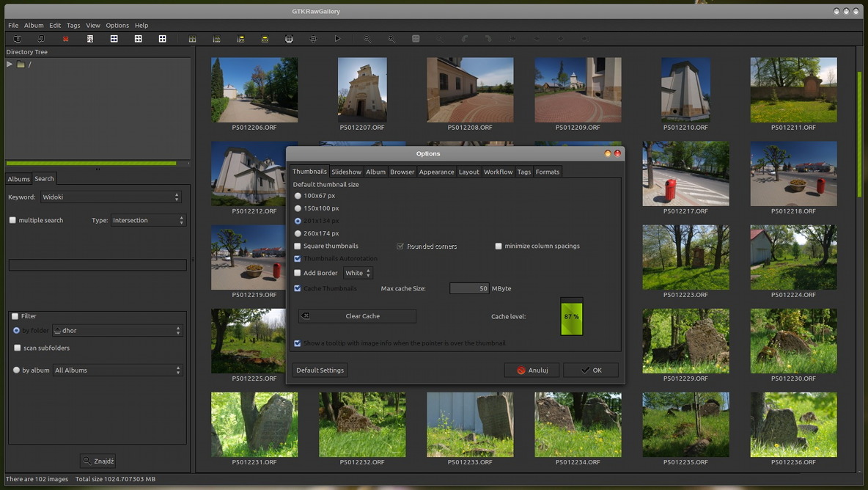Viewport: 868px width, 490px height.
Task: Click the red cancel icon beside Anuluj
Action: pyautogui.click(x=521, y=370)
